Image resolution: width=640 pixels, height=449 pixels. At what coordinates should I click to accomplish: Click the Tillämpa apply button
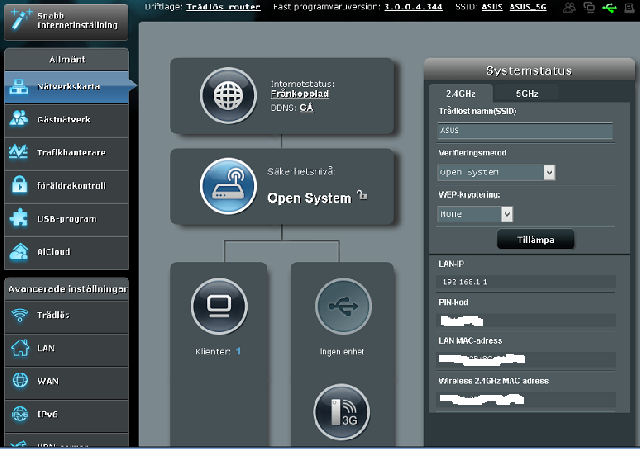pyautogui.click(x=536, y=240)
